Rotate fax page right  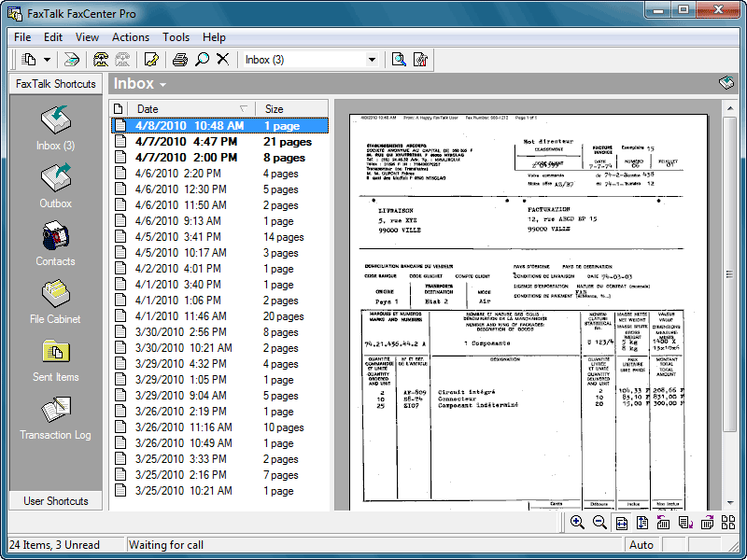tap(707, 523)
